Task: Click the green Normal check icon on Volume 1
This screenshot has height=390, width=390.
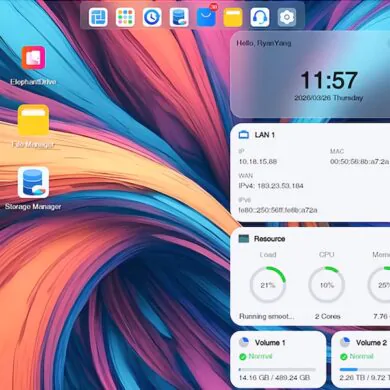Action: [243, 357]
